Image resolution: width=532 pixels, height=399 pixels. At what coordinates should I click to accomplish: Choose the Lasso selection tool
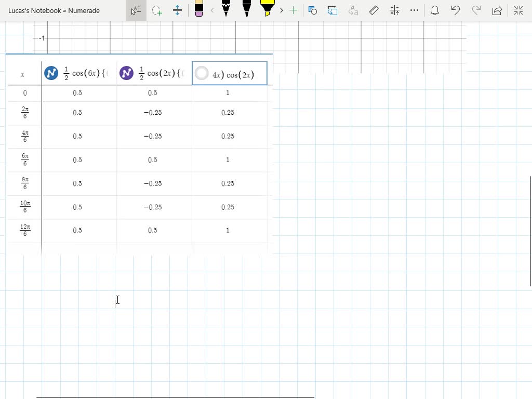tap(157, 10)
